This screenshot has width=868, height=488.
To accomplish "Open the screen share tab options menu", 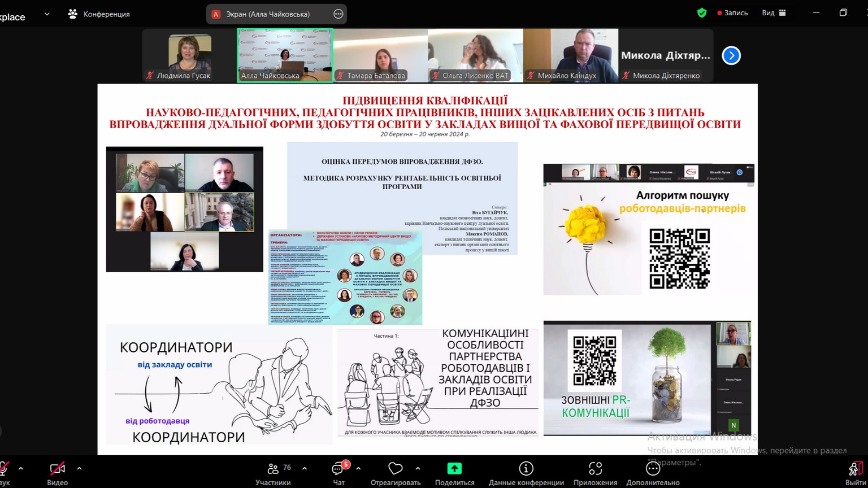I will click(338, 14).
